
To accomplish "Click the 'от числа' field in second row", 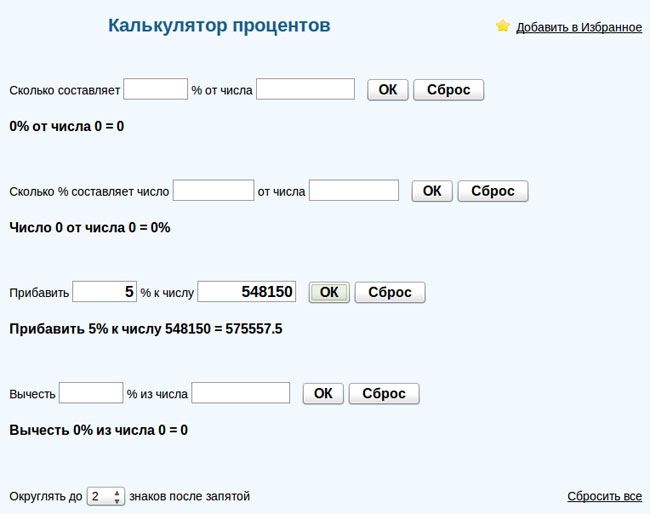I will [x=354, y=190].
